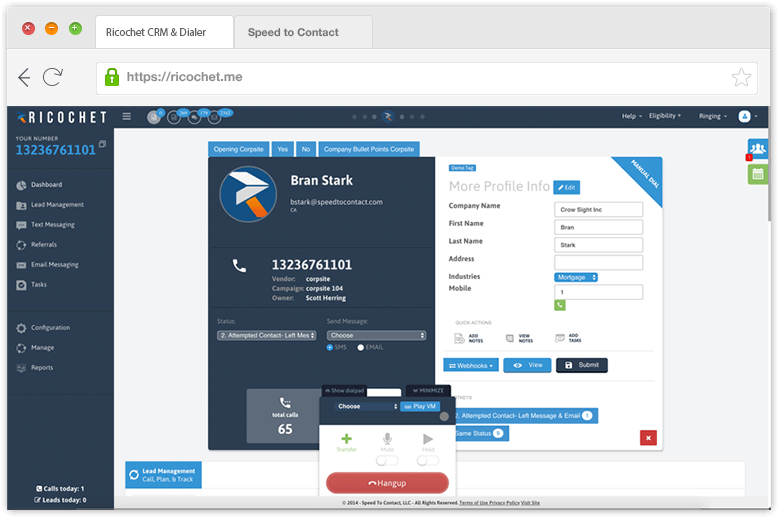Toggle the Mute switch

(x=387, y=461)
